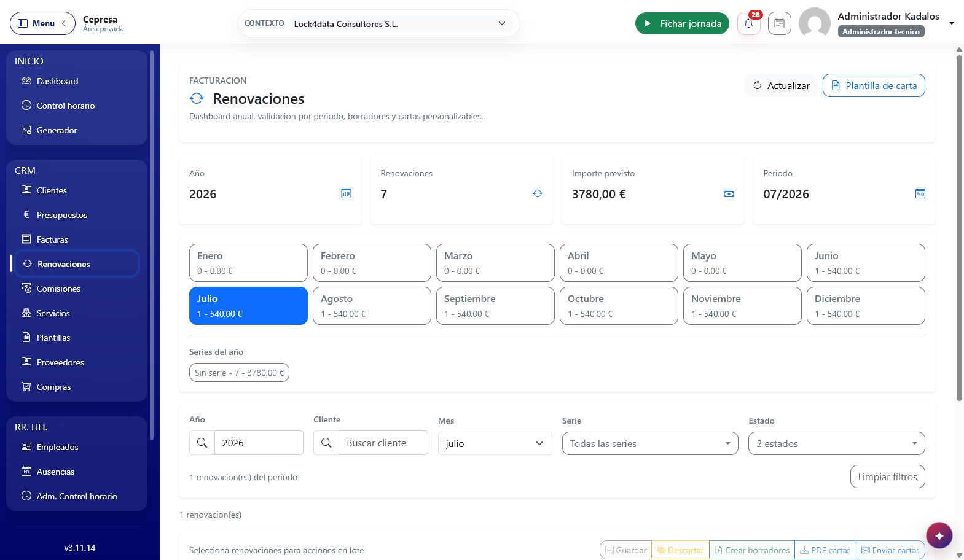Click the Fichar jornada button

682,23
